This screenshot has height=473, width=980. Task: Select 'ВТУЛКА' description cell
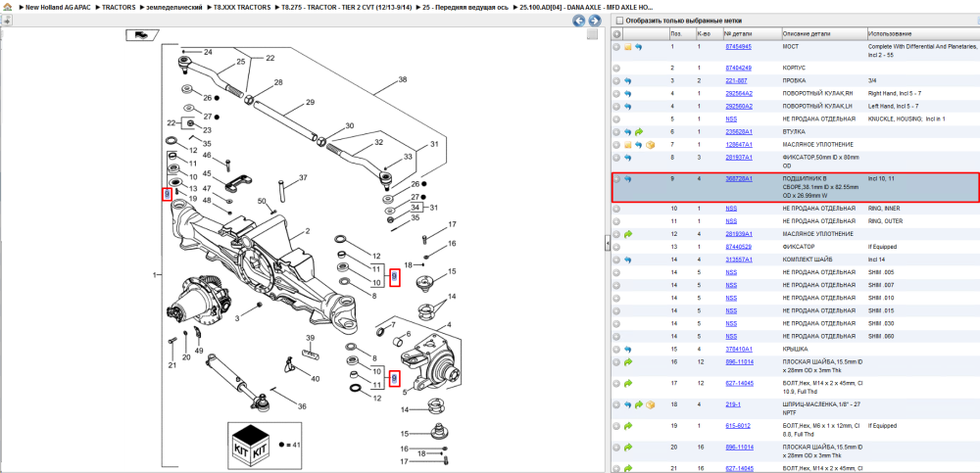(x=794, y=132)
